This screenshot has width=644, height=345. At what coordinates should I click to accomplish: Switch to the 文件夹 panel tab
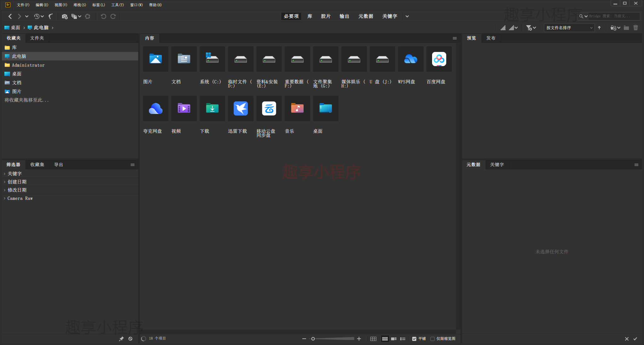coord(37,38)
